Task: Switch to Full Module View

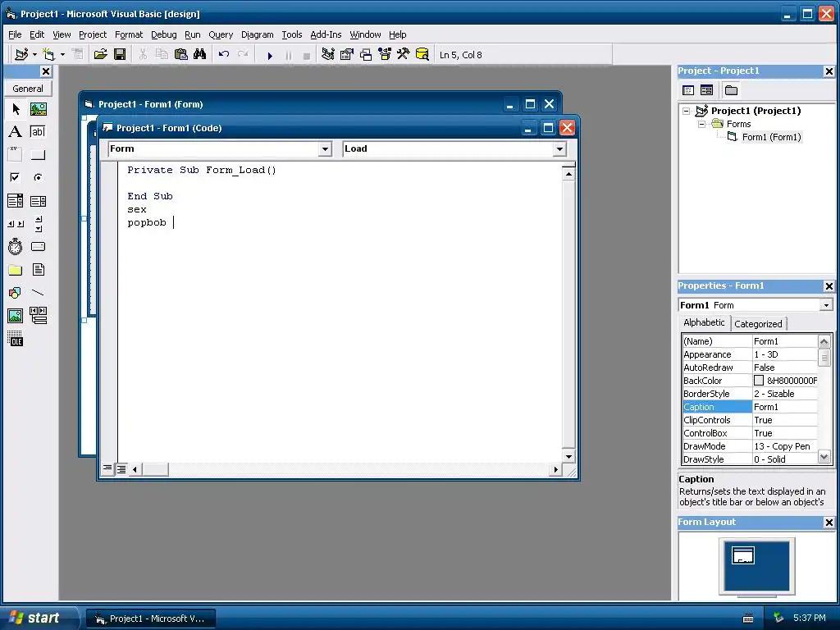Action: pyautogui.click(x=121, y=469)
